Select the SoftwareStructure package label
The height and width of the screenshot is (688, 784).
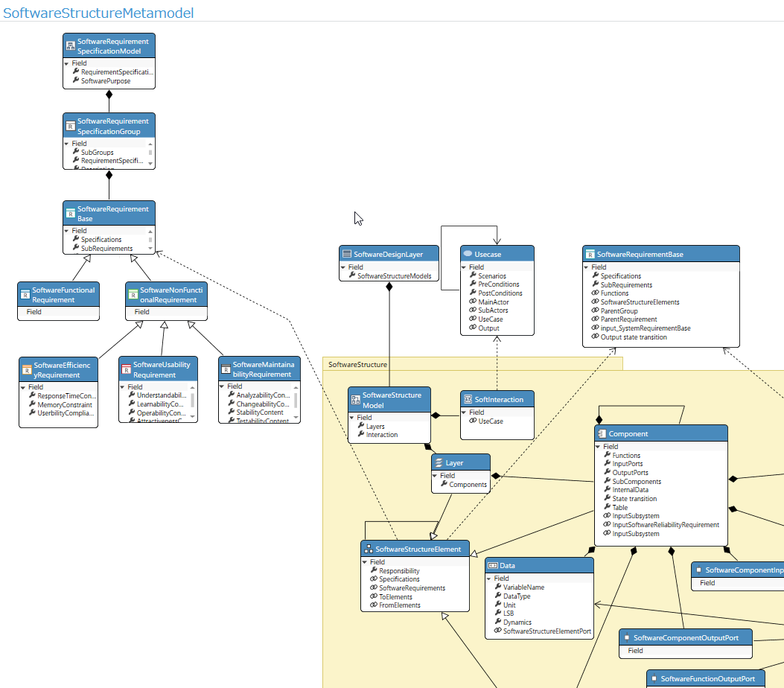pos(357,365)
